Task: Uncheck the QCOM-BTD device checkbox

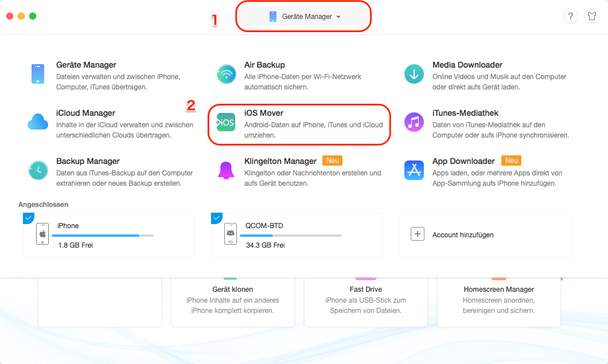Action: point(217,218)
